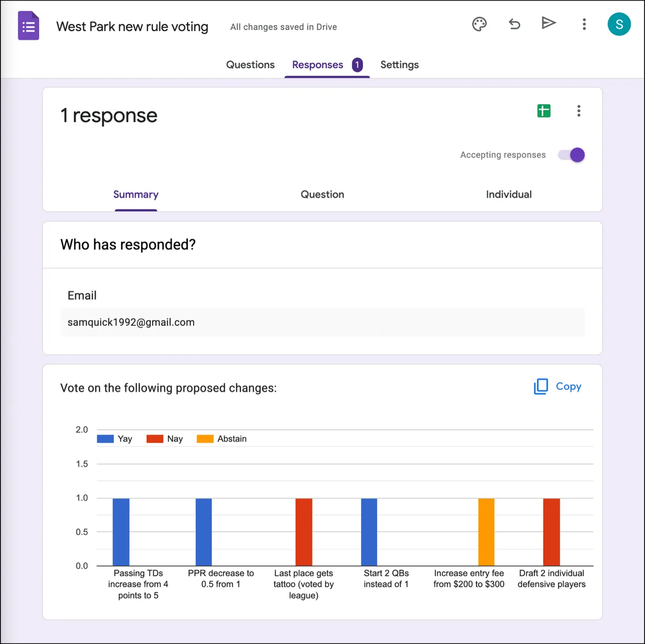Open the response card three-dot menu
645x644 pixels.
click(x=579, y=111)
